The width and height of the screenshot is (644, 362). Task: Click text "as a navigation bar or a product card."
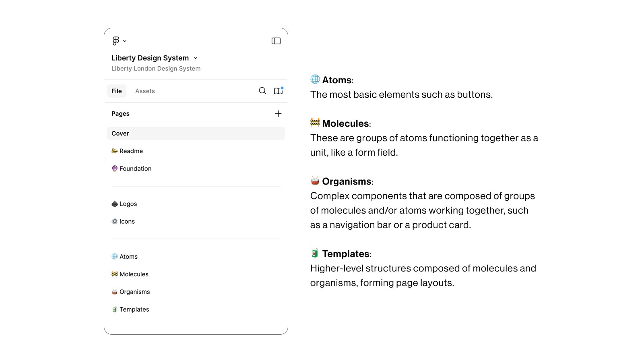pos(390,225)
